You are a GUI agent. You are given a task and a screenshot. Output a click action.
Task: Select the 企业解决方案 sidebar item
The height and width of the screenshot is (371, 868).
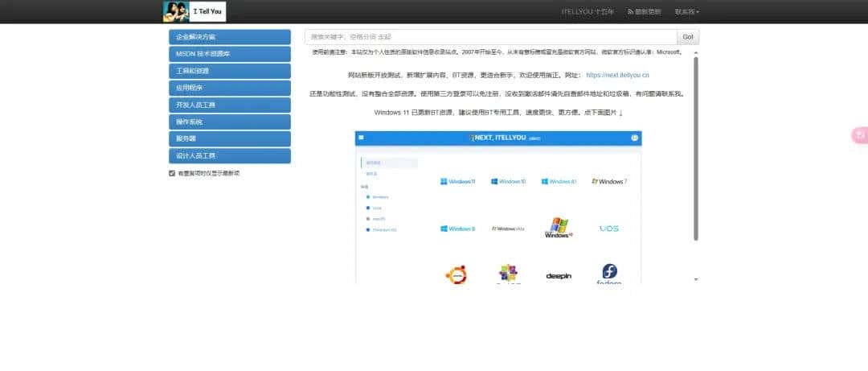pos(229,37)
